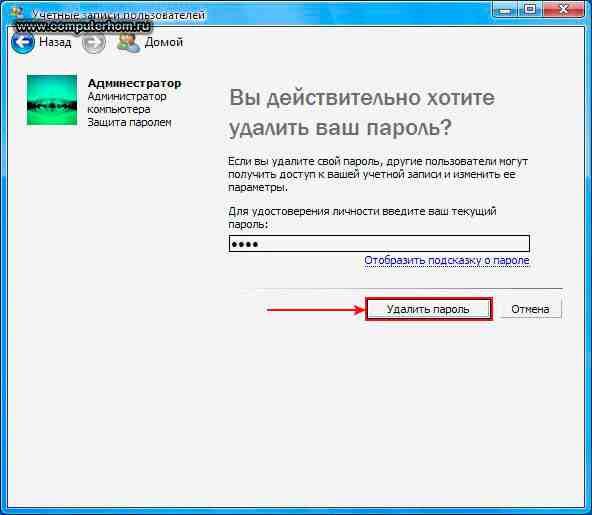The width and height of the screenshot is (592, 515).
Task: Click the greyed Forward arrow icon
Action: (93, 42)
